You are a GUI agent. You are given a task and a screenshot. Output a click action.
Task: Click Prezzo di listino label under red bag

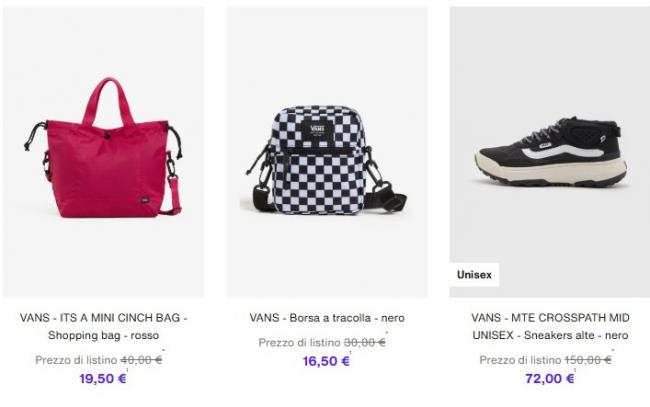[x=76, y=360]
